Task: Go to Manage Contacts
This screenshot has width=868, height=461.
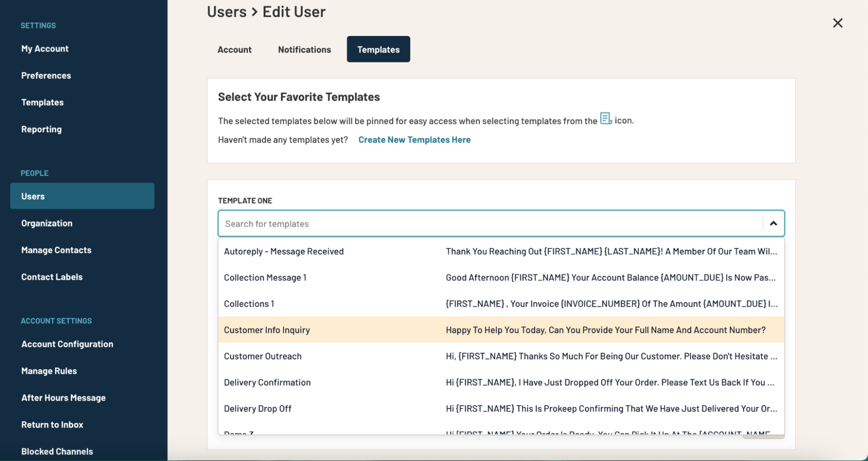Action: 56,250
